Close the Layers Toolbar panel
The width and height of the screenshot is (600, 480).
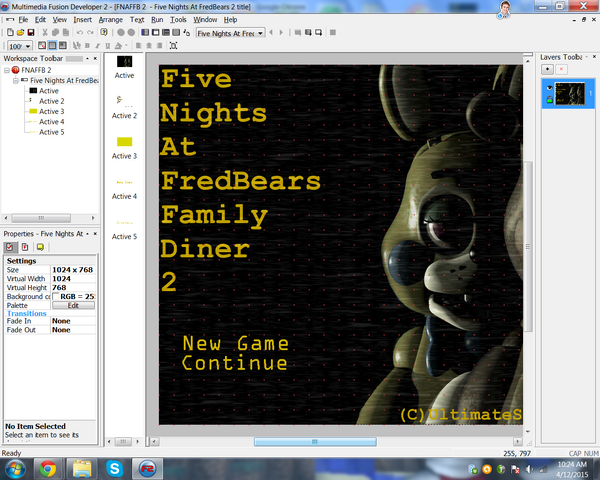click(x=594, y=57)
